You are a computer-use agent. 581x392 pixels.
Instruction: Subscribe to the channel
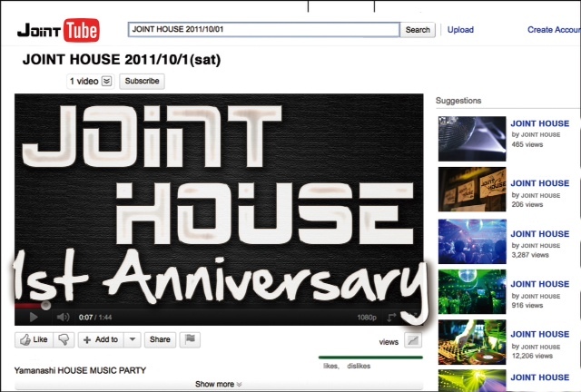[142, 81]
